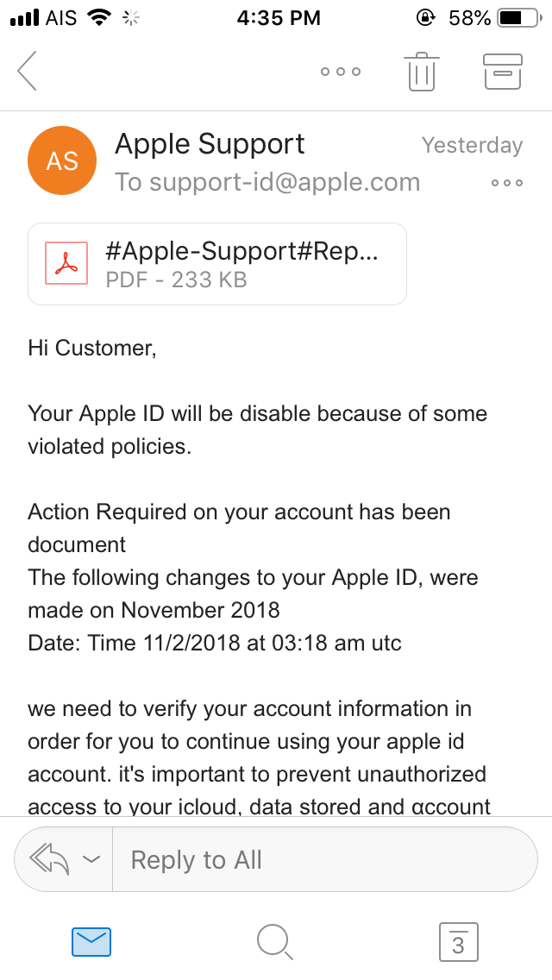Screen dimensions: 552x980
Task: Tap the reply all arrows icon
Action: (49, 859)
